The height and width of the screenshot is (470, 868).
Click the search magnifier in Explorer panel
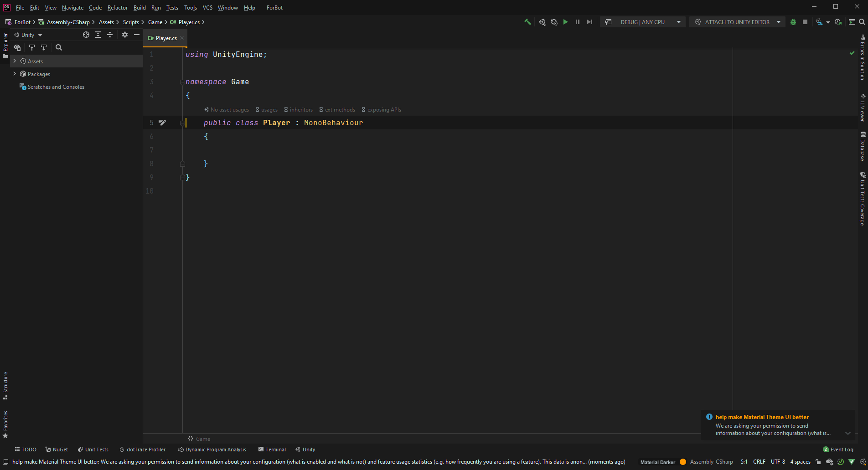(59, 47)
